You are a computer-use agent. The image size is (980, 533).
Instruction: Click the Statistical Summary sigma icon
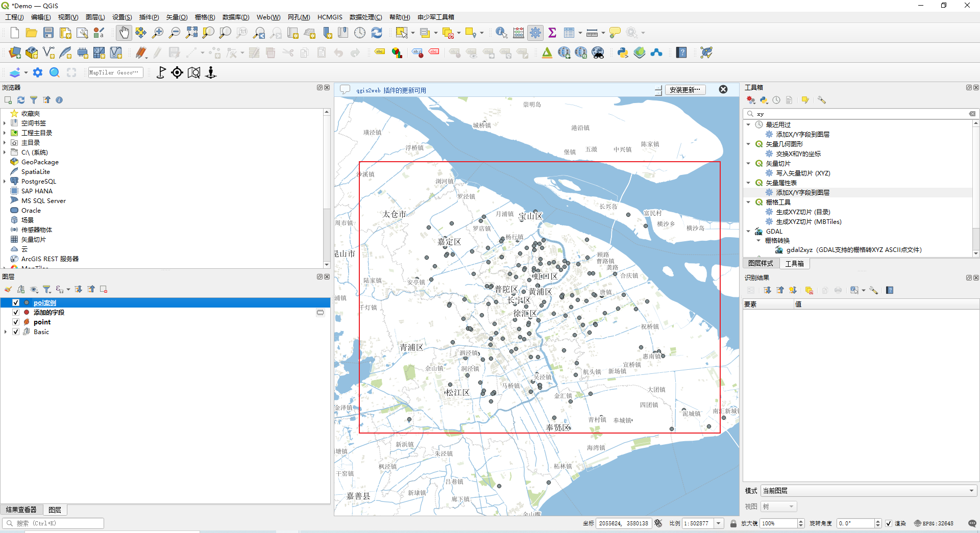click(552, 33)
